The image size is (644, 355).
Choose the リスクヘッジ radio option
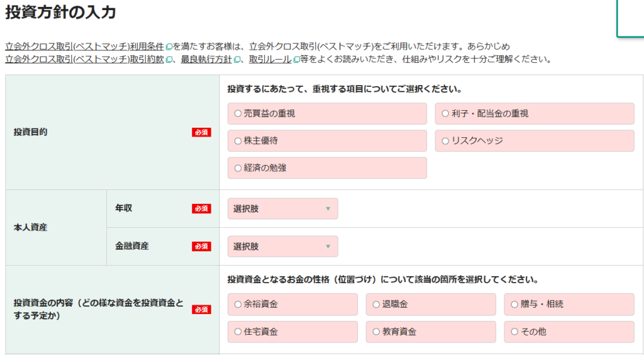coord(445,141)
